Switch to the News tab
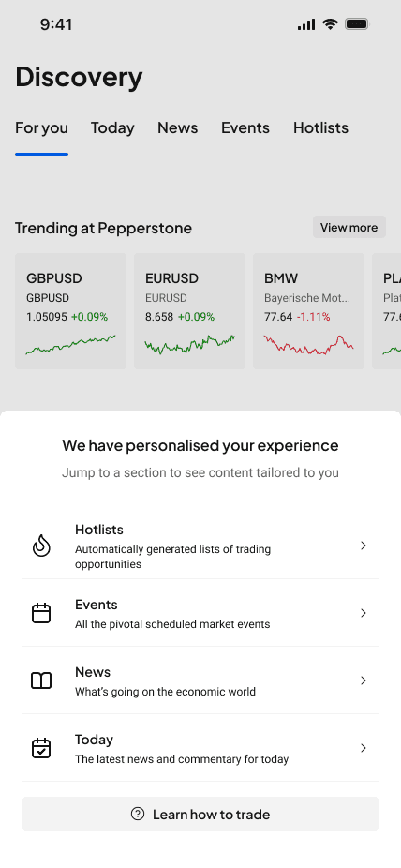Screen dimensions: 401x868 [178, 127]
